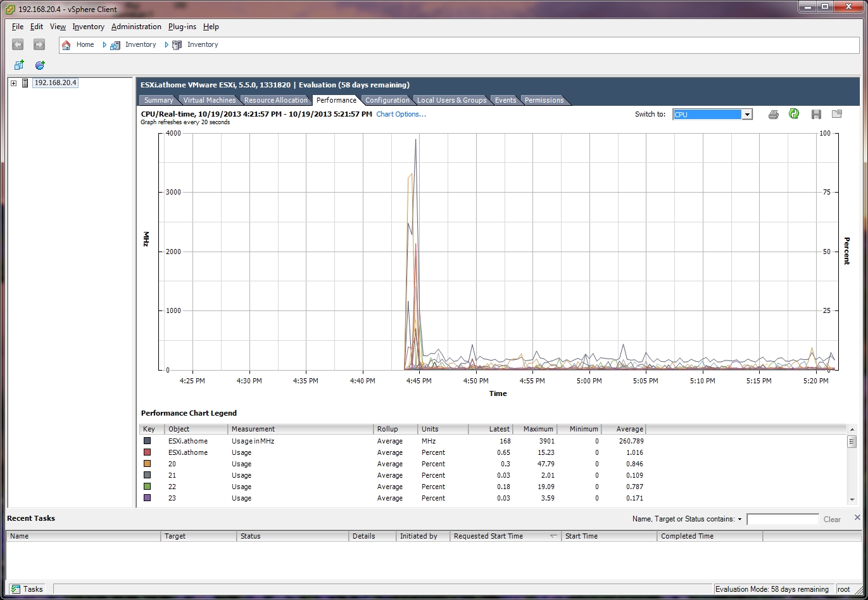Sort legend by Object column header
Screen dimensions: 868x600
point(196,429)
